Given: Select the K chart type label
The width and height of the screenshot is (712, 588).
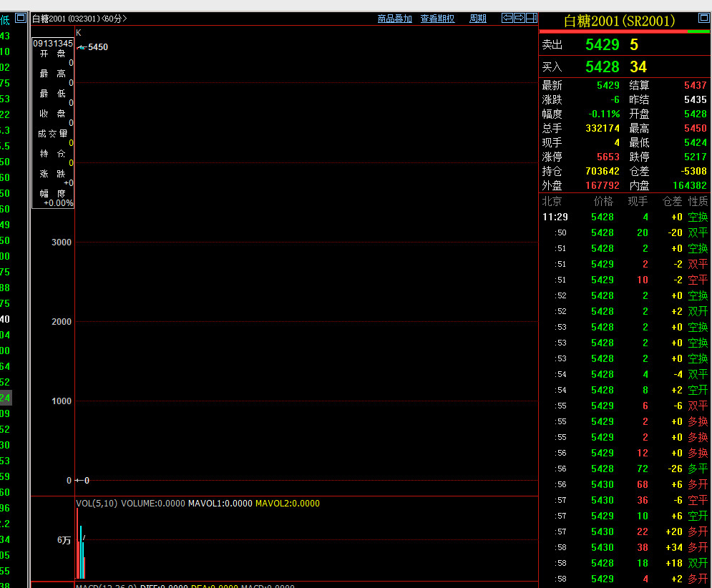Looking at the screenshot, I should tap(79, 33).
